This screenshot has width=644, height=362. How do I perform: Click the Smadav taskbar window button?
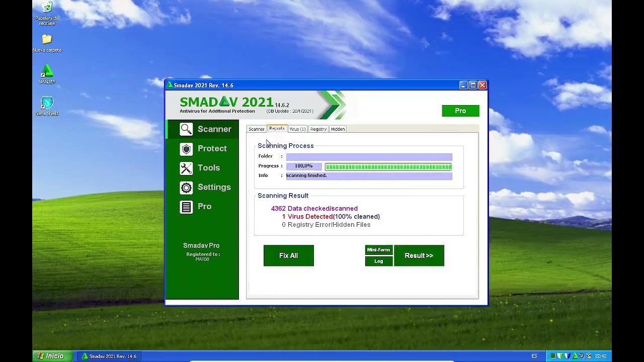[109, 356]
